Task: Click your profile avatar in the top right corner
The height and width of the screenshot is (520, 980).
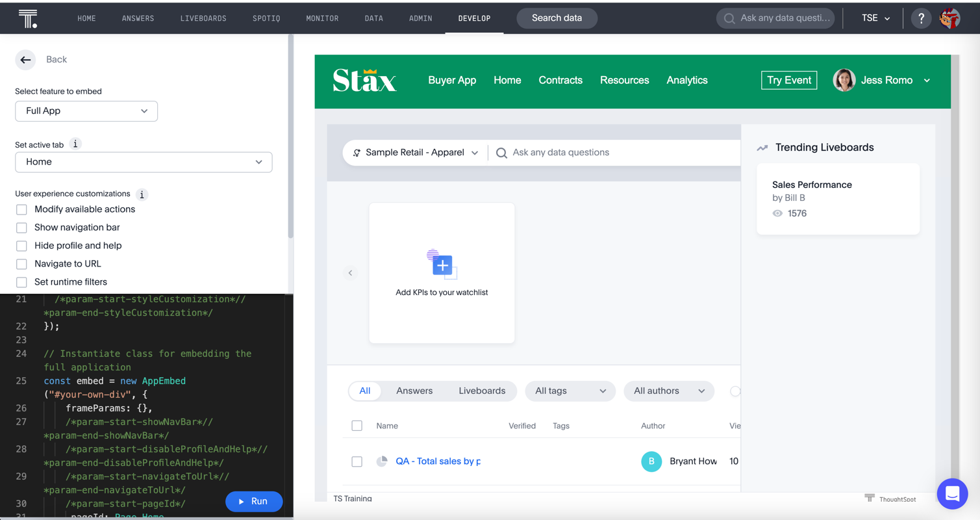Action: [x=951, y=18]
